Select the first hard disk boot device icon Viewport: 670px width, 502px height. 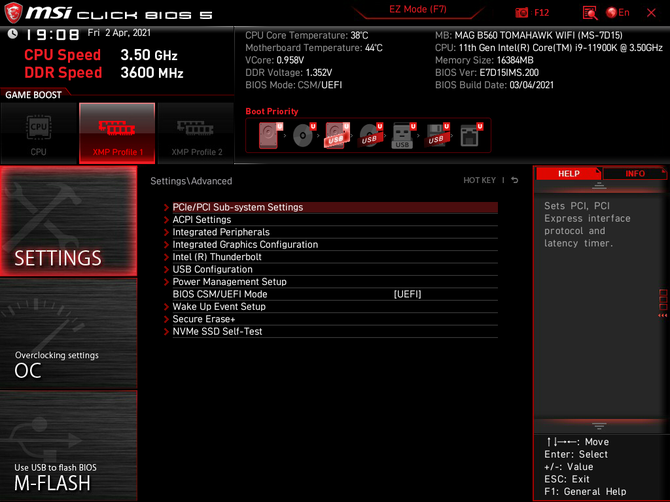pyautogui.click(x=270, y=135)
